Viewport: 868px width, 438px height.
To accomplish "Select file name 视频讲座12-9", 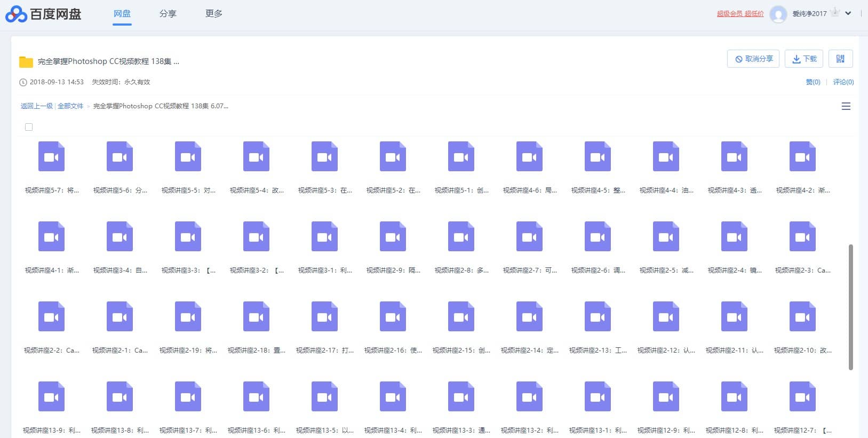I will (x=666, y=431).
